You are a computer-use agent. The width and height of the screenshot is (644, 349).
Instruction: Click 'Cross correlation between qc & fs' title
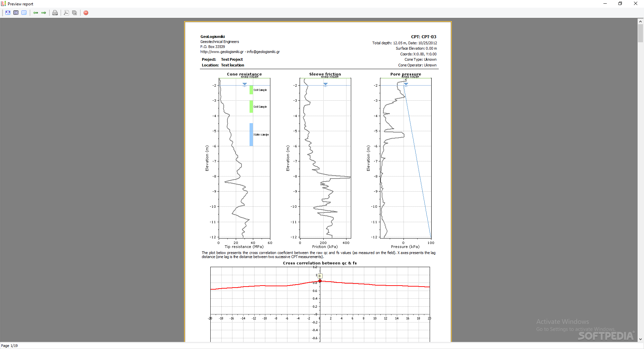point(320,263)
